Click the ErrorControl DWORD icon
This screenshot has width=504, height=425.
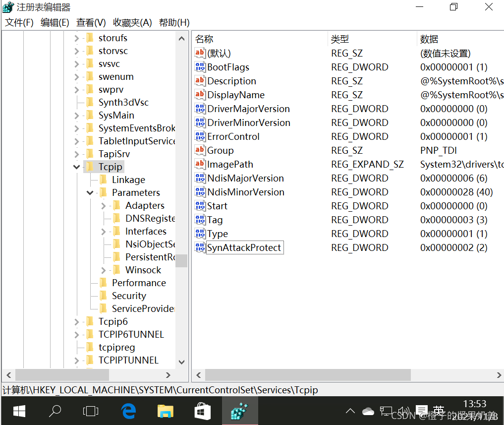200,136
